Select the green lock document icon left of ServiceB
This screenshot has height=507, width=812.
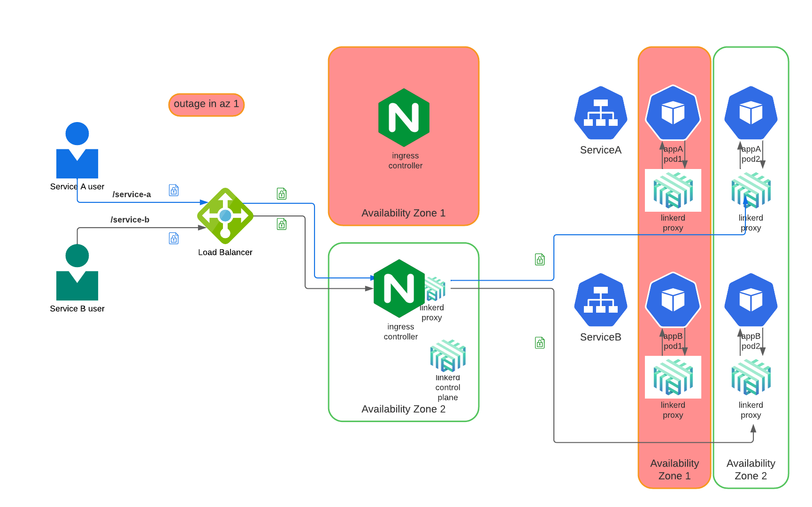pos(540,343)
